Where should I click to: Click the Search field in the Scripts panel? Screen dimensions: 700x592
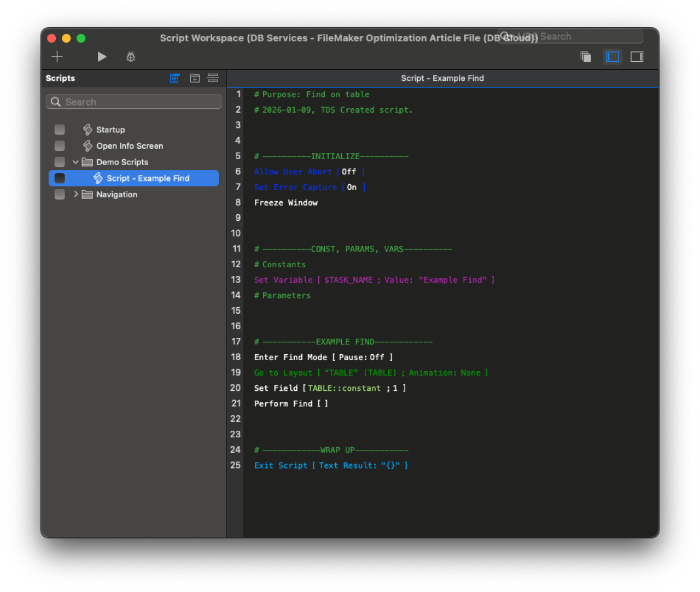pyautogui.click(x=133, y=102)
